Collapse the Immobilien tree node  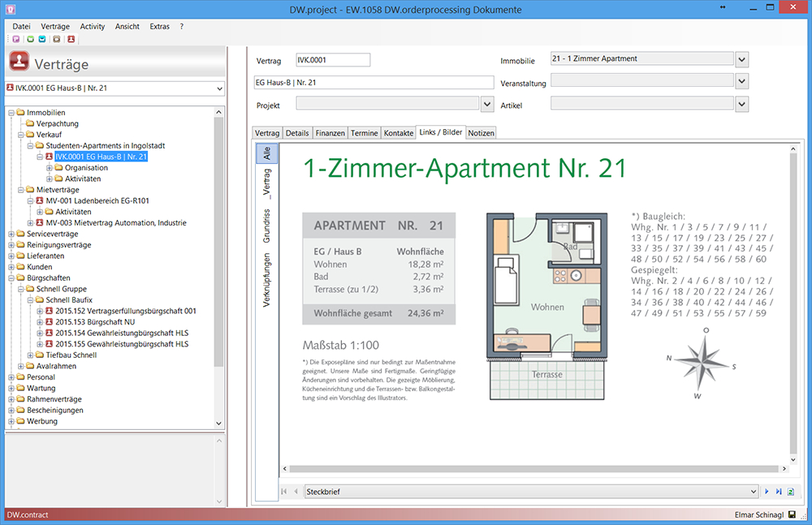(x=11, y=112)
